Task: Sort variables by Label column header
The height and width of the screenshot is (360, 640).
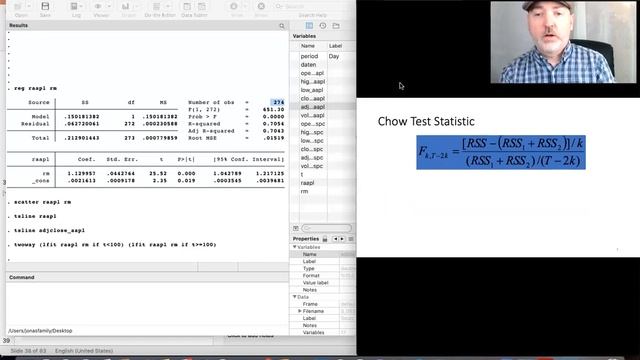Action: tap(335, 46)
